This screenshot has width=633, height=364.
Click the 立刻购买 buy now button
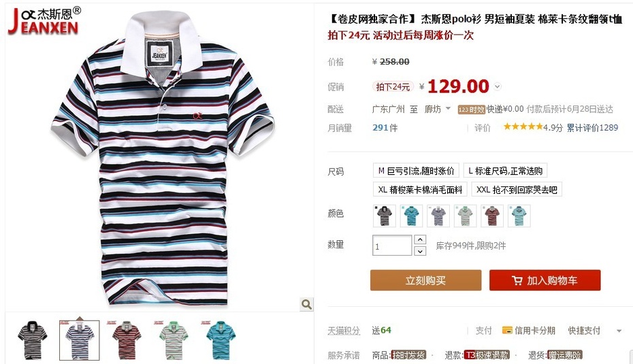click(x=425, y=280)
